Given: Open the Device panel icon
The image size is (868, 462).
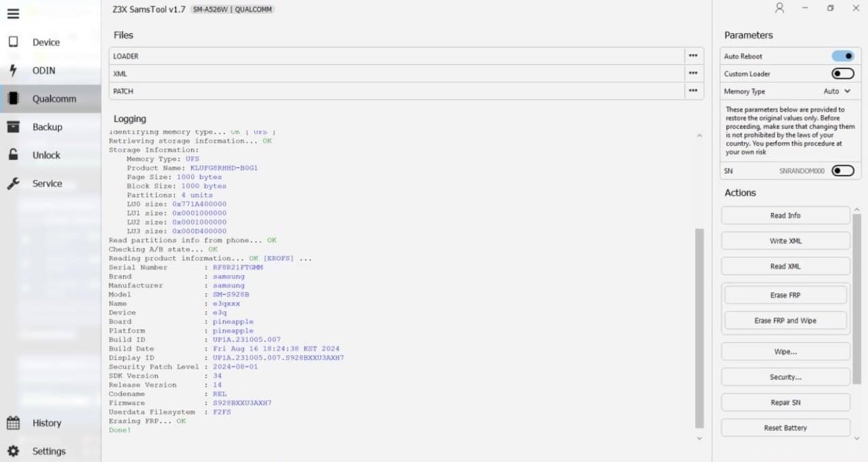Looking at the screenshot, I should 13,41.
